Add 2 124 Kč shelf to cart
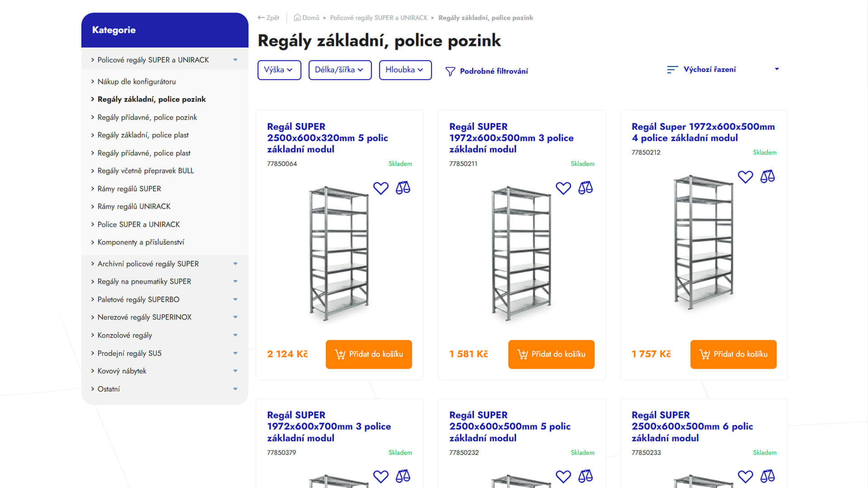The width and height of the screenshot is (868, 488). tap(369, 354)
